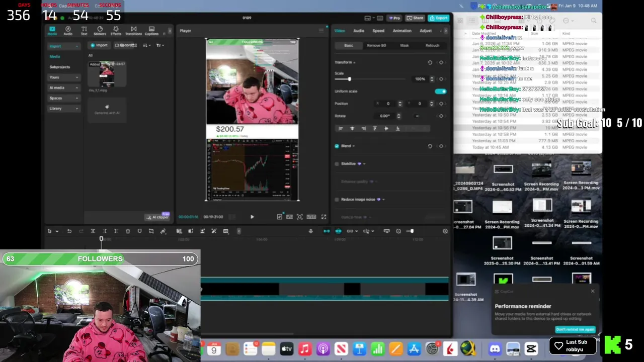Click the Import button in the media panel

click(x=99, y=45)
